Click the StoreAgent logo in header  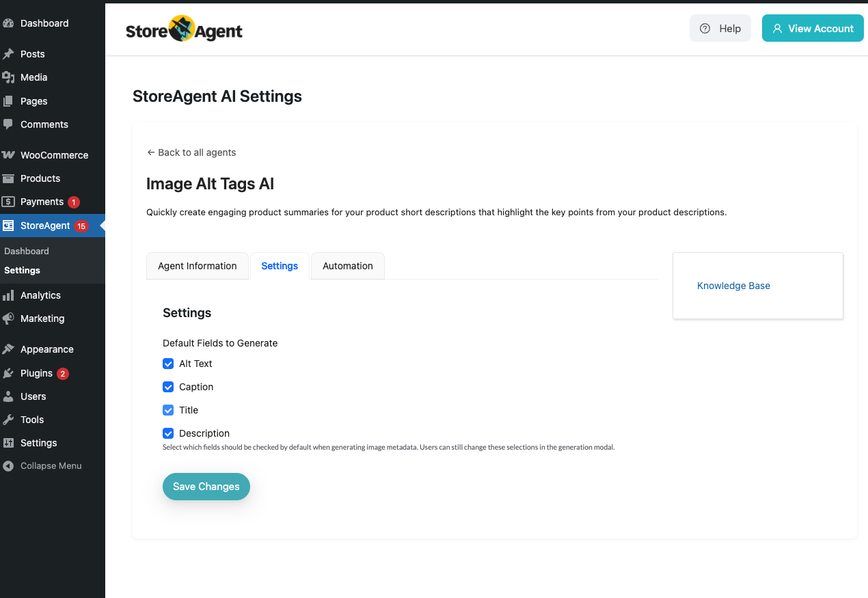click(184, 29)
